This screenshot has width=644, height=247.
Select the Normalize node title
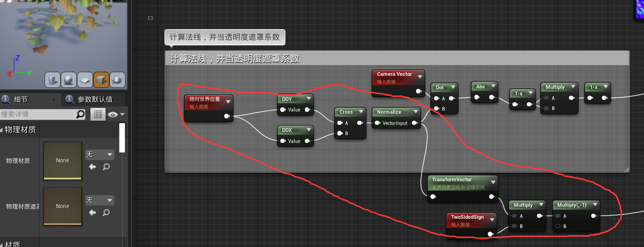coord(389,112)
